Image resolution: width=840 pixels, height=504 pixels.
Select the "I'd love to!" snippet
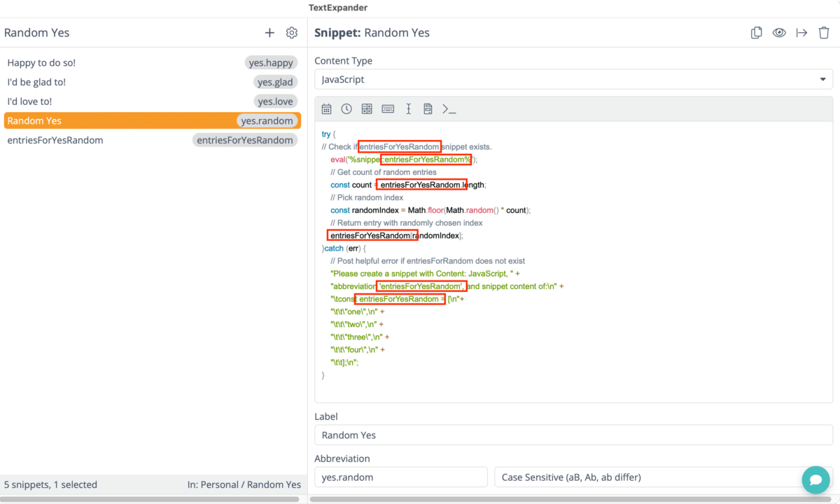(152, 101)
